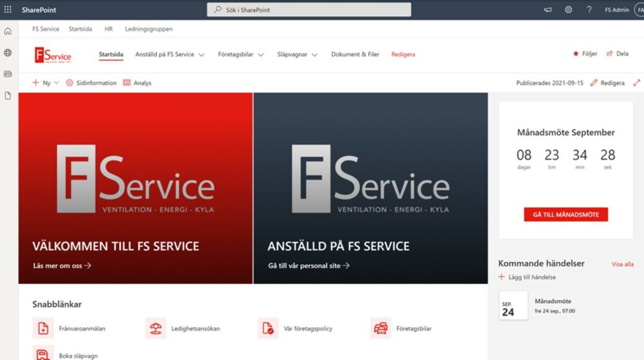Open Startsida in hub navigation

[80, 29]
